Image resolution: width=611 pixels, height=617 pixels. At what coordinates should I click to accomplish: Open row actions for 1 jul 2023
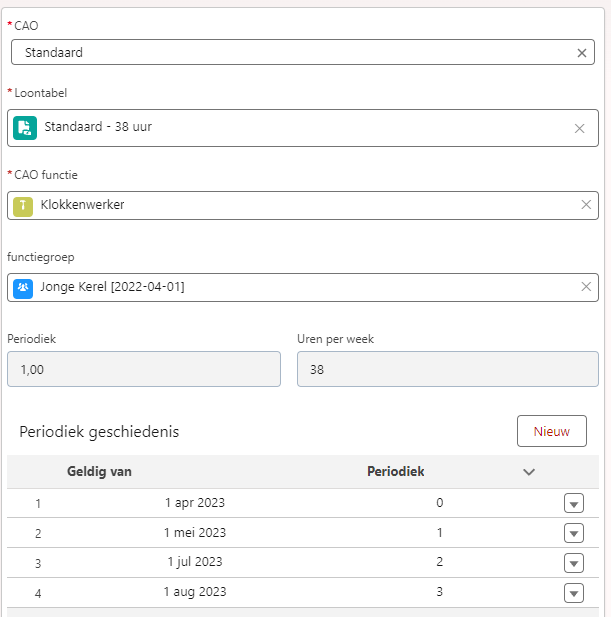[574, 563]
